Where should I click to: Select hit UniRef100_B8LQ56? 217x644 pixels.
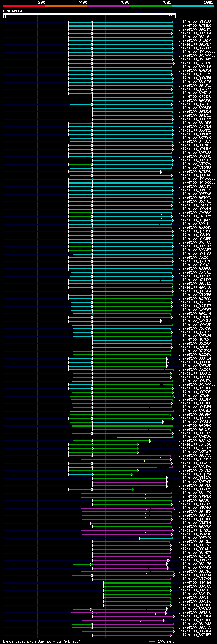[195, 123]
